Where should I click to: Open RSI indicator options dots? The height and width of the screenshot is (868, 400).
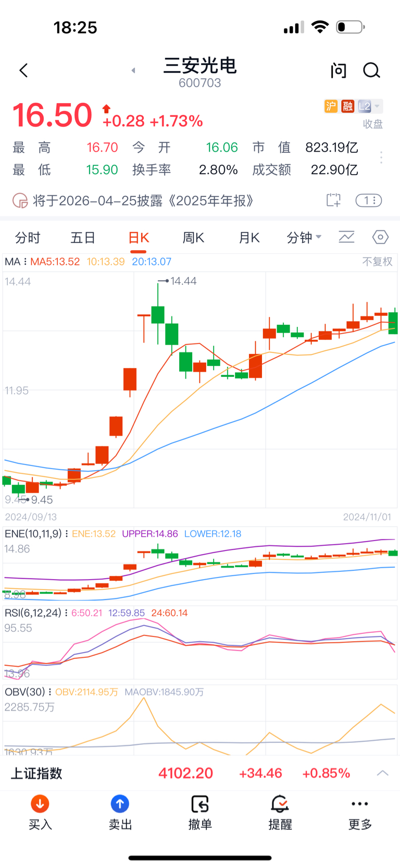pos(66,613)
